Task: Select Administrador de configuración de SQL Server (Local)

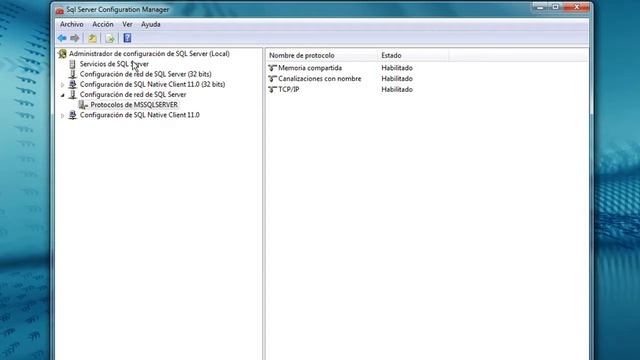Action: pyautogui.click(x=149, y=53)
